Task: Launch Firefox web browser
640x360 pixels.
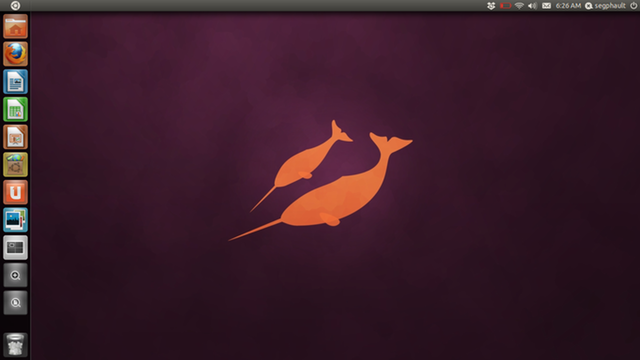Action: pos(16,54)
